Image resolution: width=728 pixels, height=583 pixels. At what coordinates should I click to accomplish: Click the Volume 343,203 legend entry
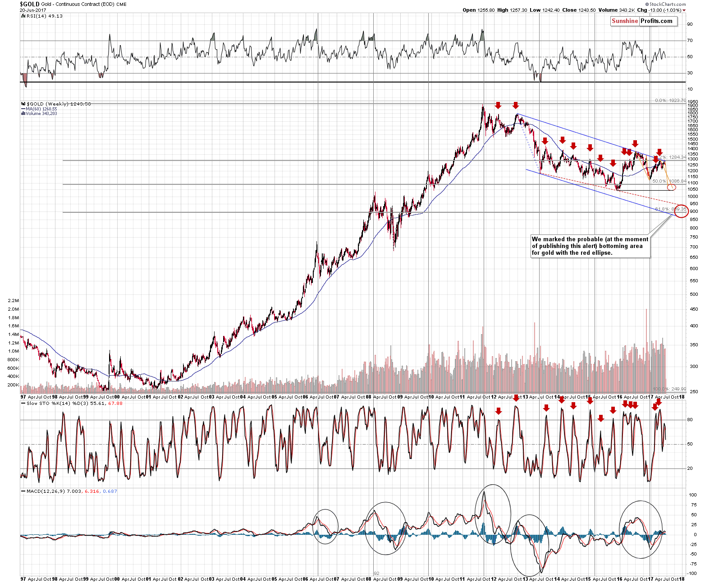coord(41,114)
